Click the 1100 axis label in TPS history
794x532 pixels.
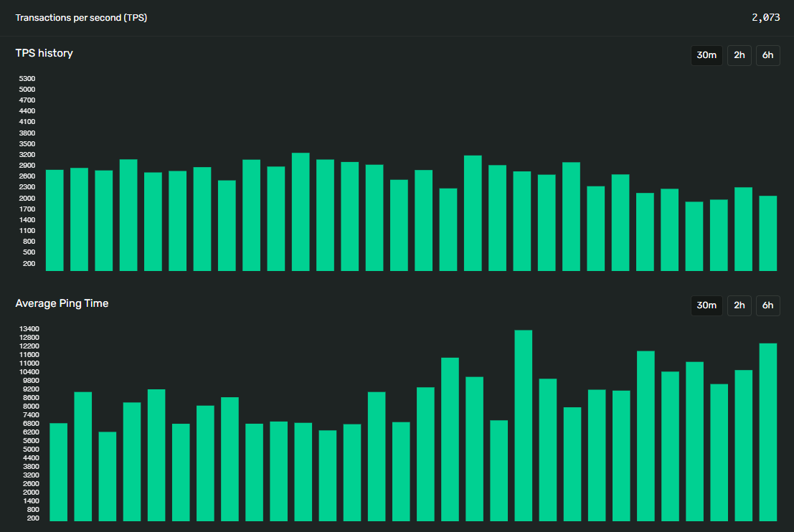pos(27,230)
